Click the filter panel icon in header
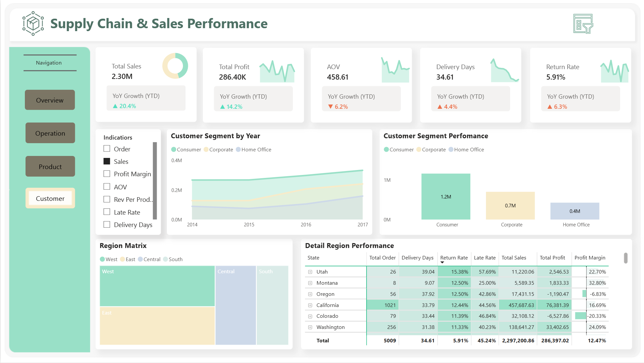This screenshot has height=363, width=644. click(583, 24)
